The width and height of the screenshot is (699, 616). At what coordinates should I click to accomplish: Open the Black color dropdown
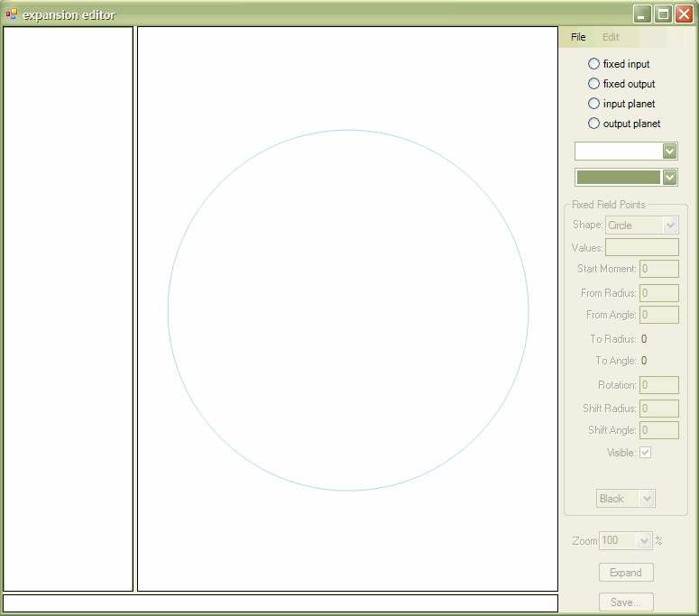pos(625,499)
